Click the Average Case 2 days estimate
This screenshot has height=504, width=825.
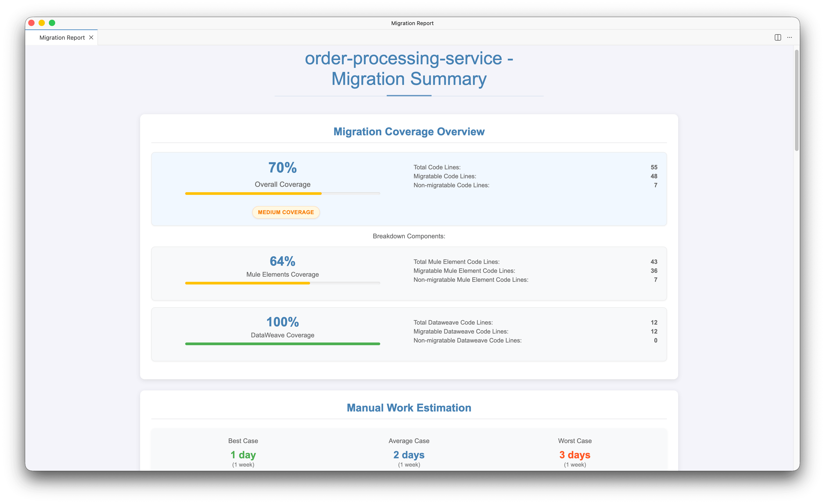tap(409, 455)
